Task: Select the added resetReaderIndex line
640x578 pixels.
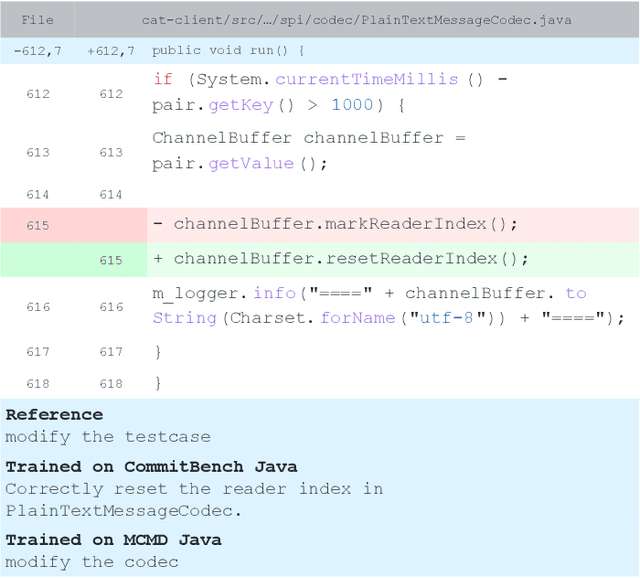Action: coord(340,259)
